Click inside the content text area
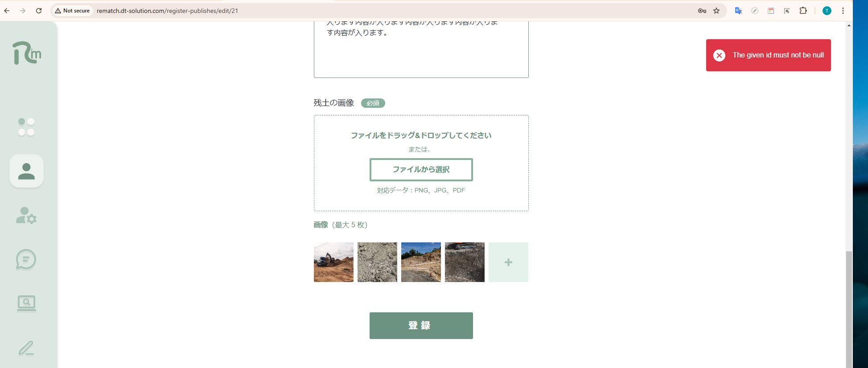Screen dimensions: 868x368 (421, 53)
